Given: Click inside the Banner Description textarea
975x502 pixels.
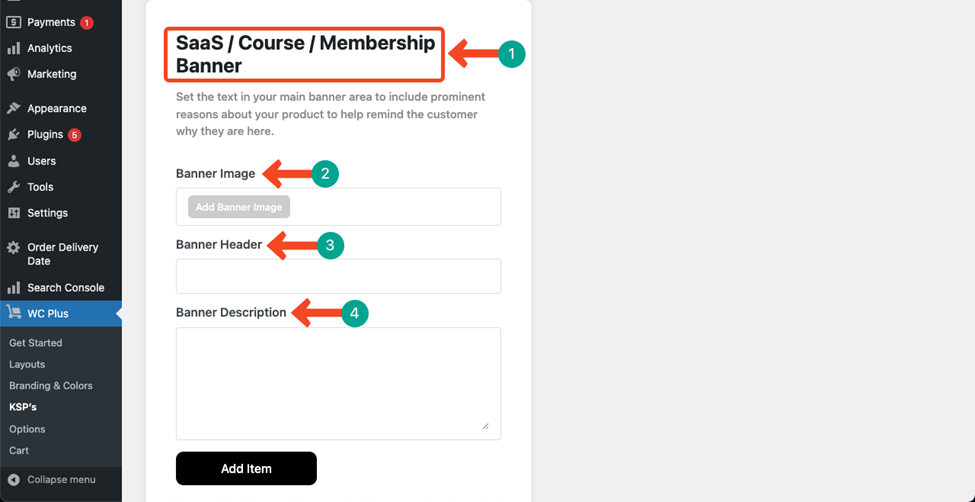Looking at the screenshot, I should 338,384.
